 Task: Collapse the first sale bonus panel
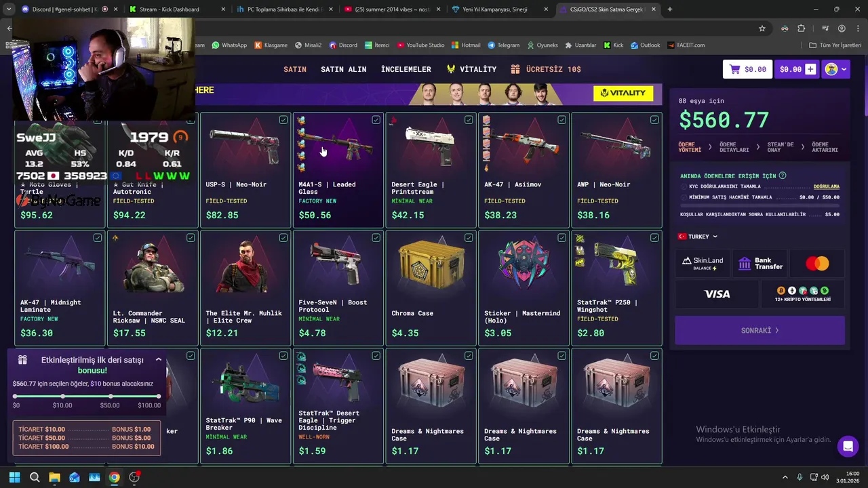tap(159, 360)
